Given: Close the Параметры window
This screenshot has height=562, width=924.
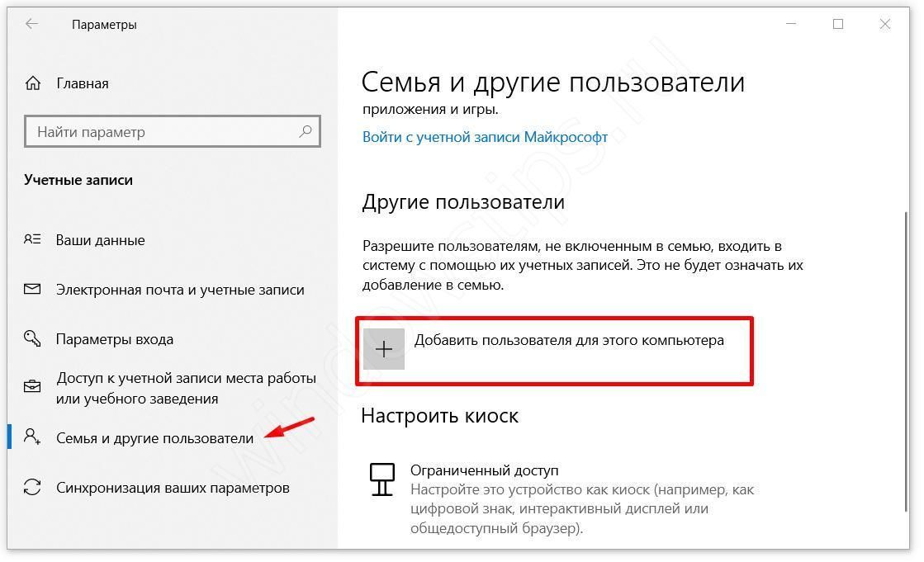Looking at the screenshot, I should (884, 24).
